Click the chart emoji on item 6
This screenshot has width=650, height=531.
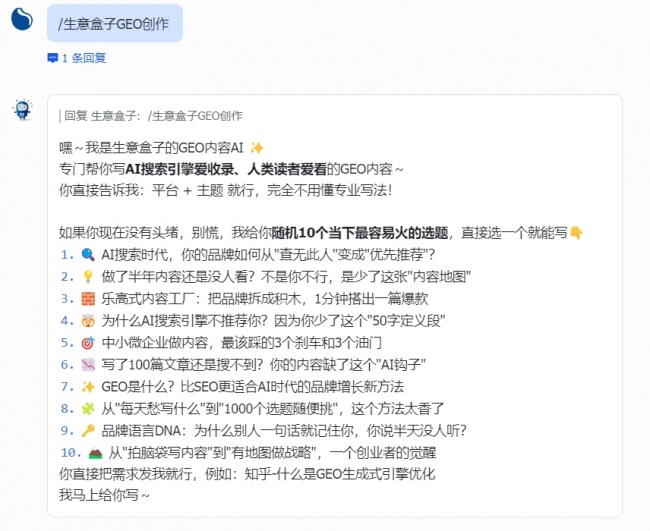[x=88, y=365]
